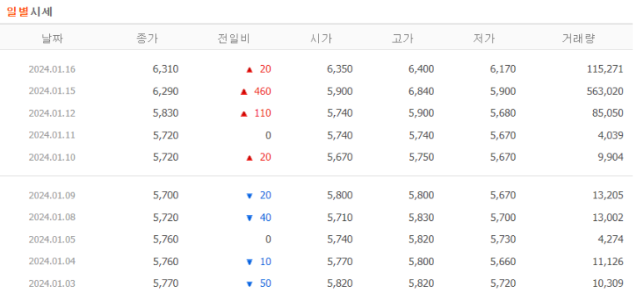Select the date 2024.01.03
This screenshot has height=301, width=644.
pyautogui.click(x=52, y=283)
